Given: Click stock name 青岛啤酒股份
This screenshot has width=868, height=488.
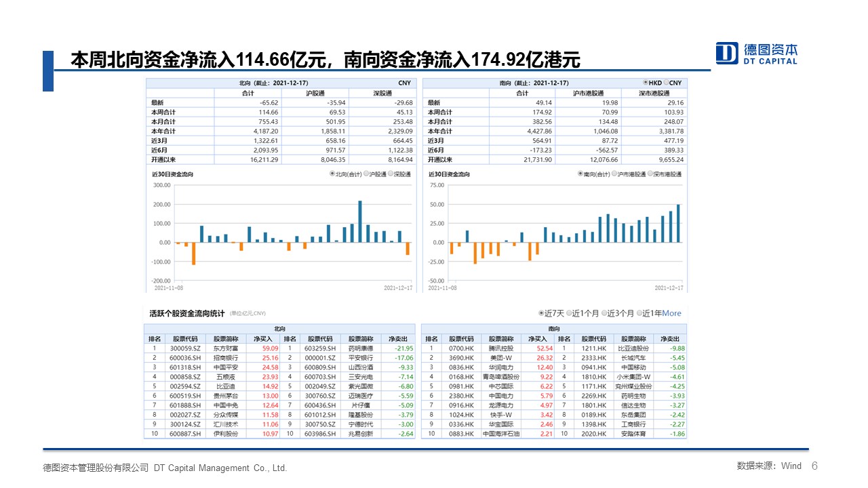Looking at the screenshot, I should tap(501, 377).
